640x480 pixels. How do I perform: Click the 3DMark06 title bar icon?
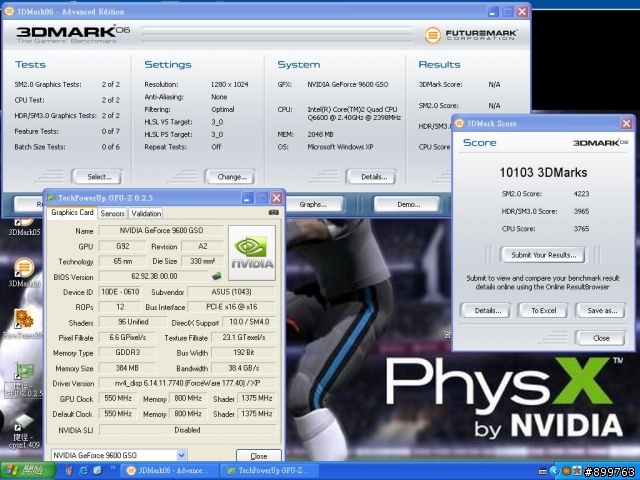(9, 11)
